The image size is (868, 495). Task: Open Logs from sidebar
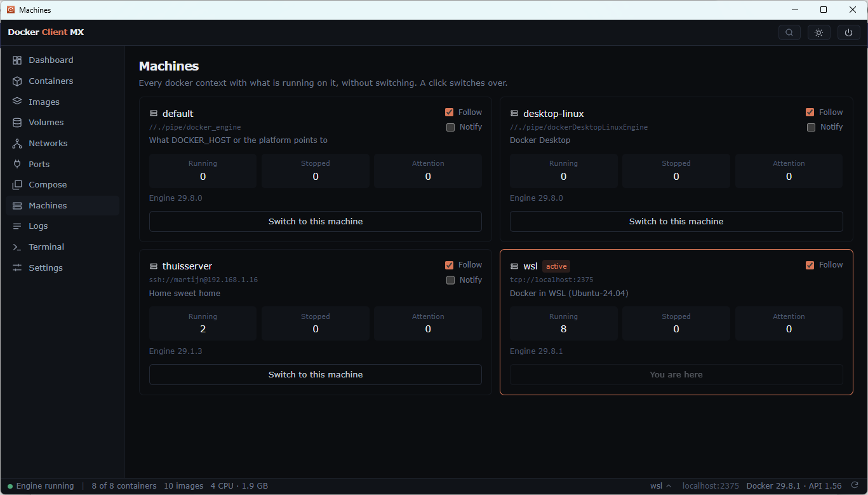click(x=62, y=226)
